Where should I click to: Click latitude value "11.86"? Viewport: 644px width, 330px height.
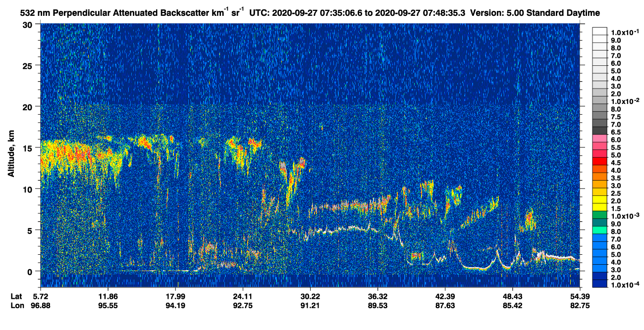pos(108,296)
